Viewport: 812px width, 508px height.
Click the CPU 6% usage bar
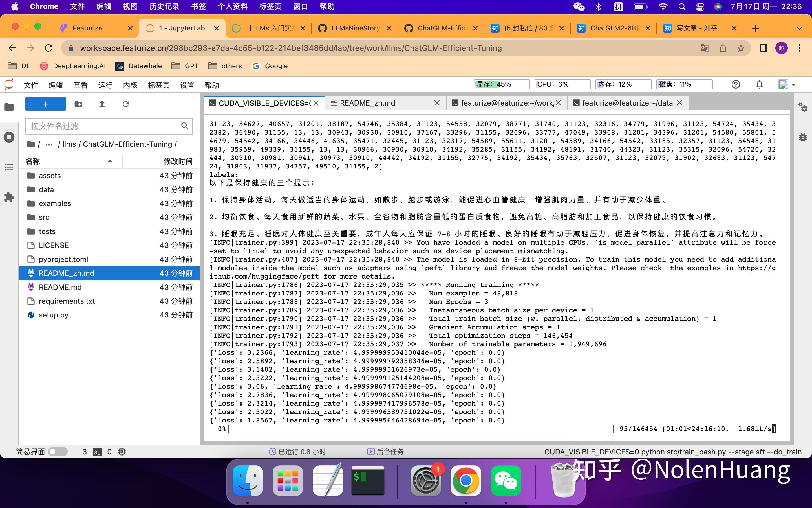tap(562, 84)
